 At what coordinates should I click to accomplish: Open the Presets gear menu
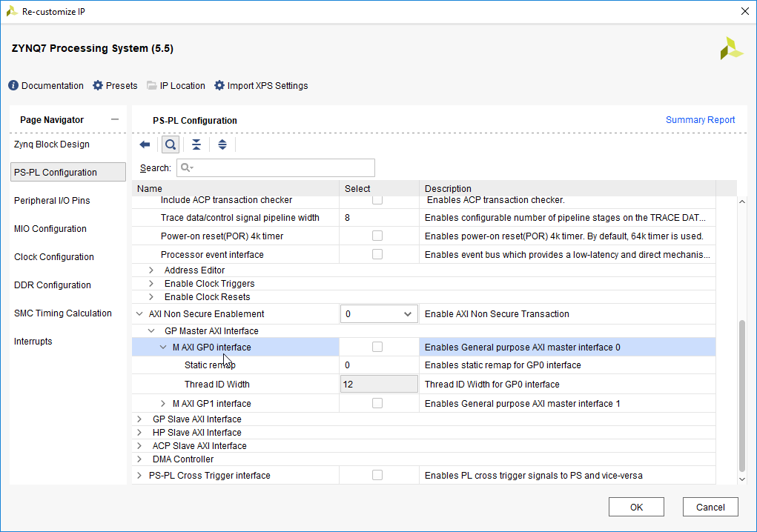point(98,85)
